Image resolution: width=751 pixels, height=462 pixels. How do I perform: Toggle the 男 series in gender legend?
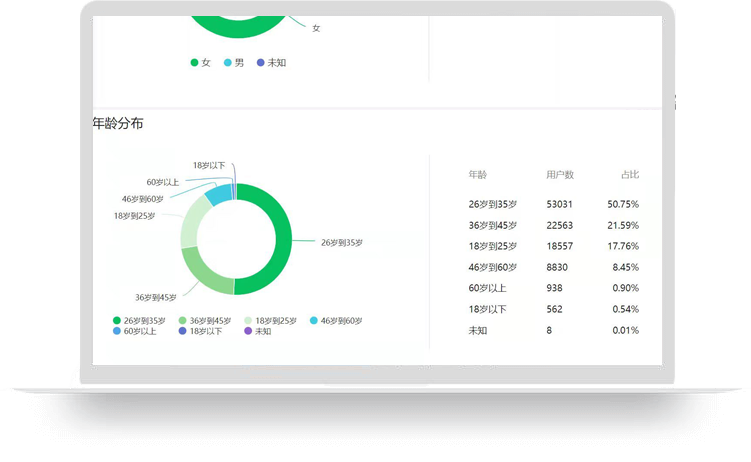(x=233, y=62)
